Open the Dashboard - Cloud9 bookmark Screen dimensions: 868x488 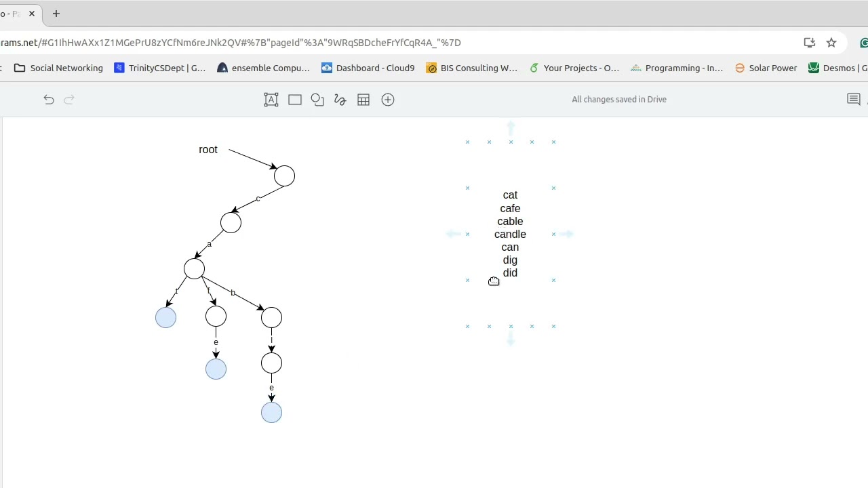pyautogui.click(x=368, y=68)
